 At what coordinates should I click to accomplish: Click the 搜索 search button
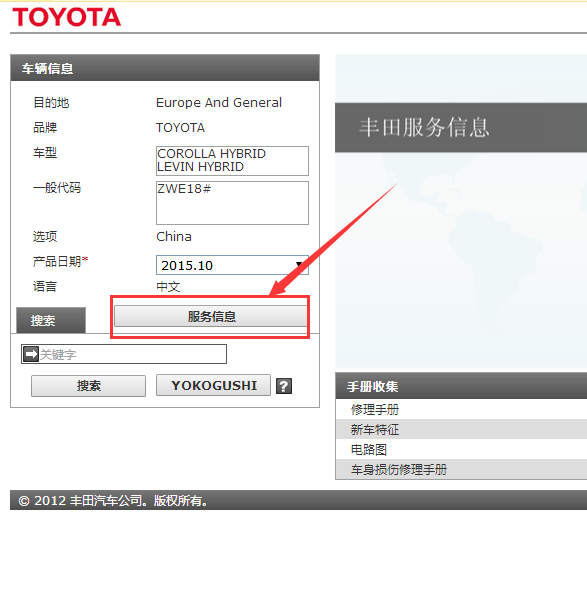(x=88, y=386)
